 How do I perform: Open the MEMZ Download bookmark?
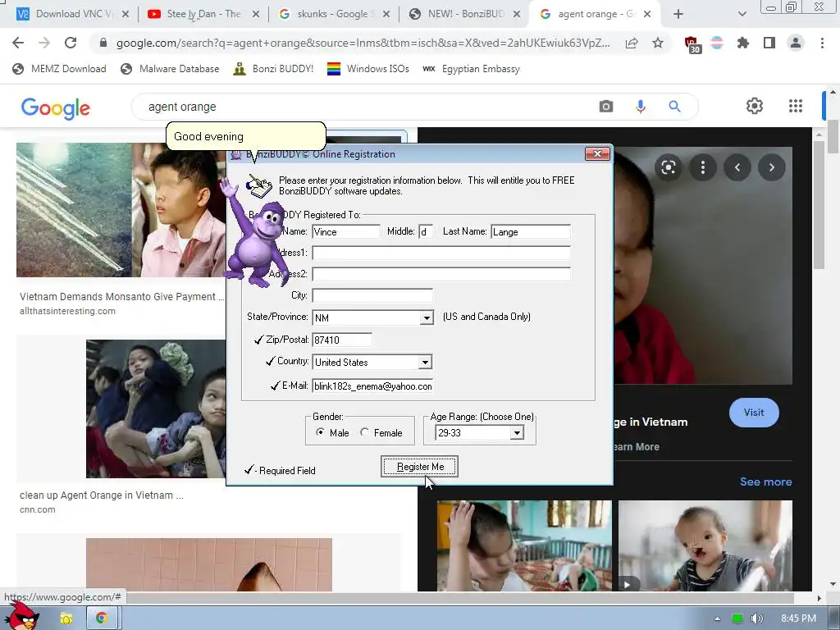pyautogui.click(x=59, y=69)
